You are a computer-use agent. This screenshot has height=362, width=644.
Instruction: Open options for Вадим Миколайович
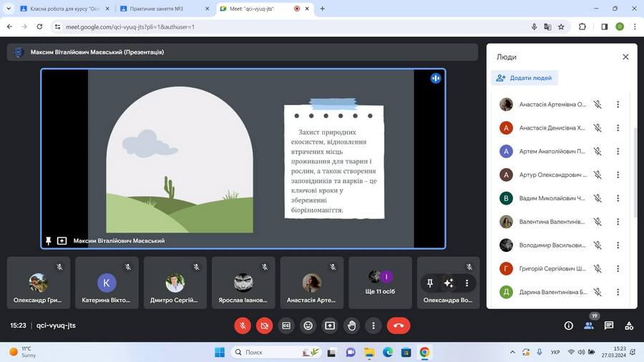pos(618,198)
